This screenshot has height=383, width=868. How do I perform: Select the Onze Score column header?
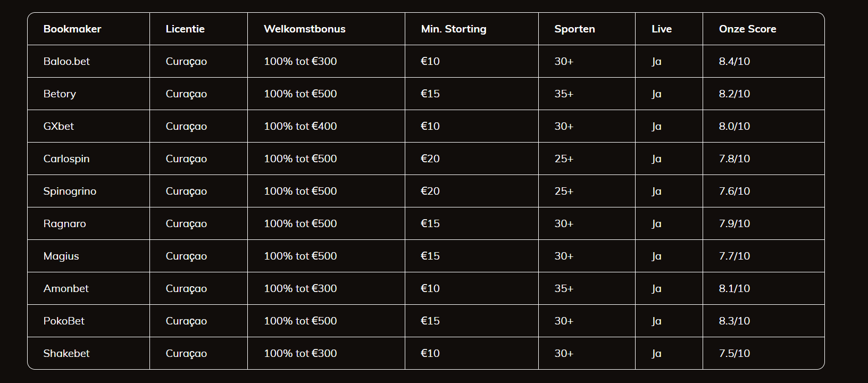point(747,29)
